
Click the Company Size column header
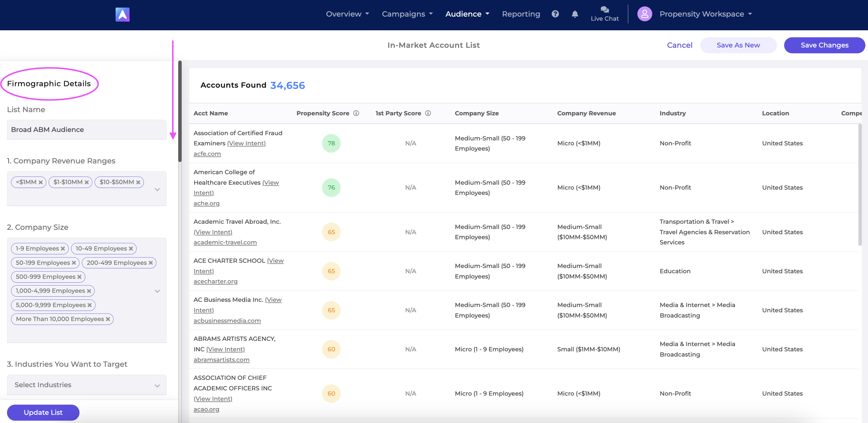click(476, 114)
